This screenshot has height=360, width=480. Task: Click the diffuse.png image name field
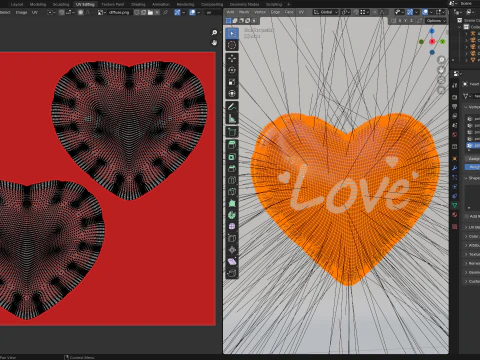click(x=119, y=12)
